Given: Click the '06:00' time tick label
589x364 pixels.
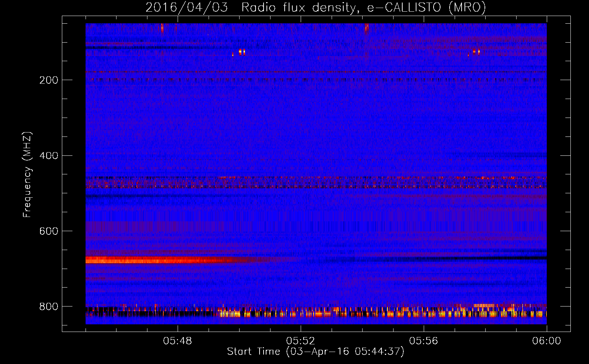Looking at the screenshot, I should (546, 341).
